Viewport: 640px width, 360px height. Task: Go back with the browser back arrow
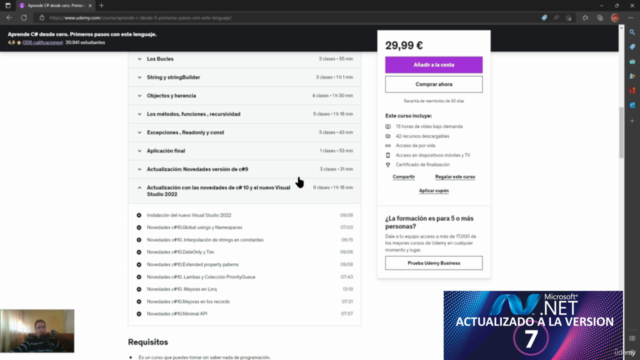click(x=9, y=18)
